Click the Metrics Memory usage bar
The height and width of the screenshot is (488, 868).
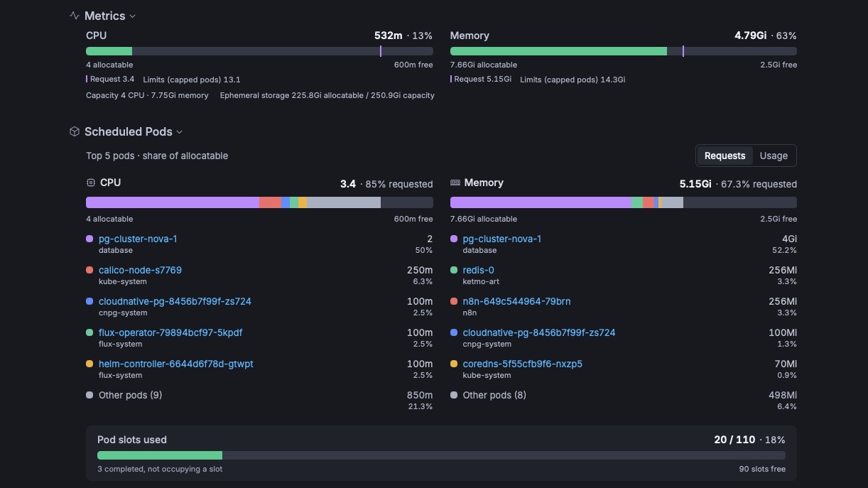[624, 51]
